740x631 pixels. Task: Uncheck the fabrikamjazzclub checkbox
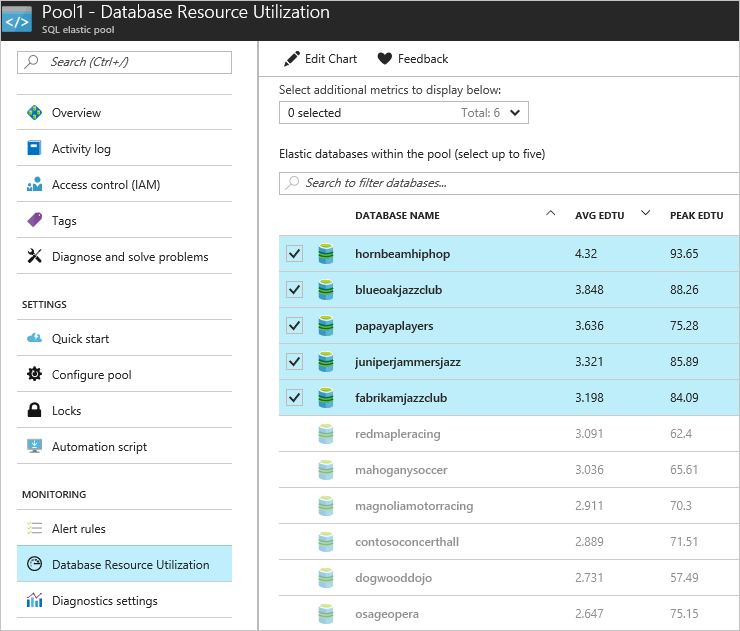(x=294, y=397)
